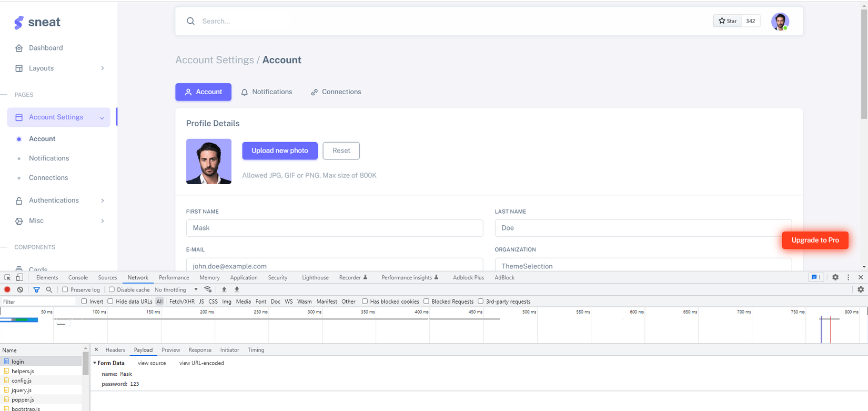
Task: Collapse the Form Data section triangle
Action: [95, 363]
